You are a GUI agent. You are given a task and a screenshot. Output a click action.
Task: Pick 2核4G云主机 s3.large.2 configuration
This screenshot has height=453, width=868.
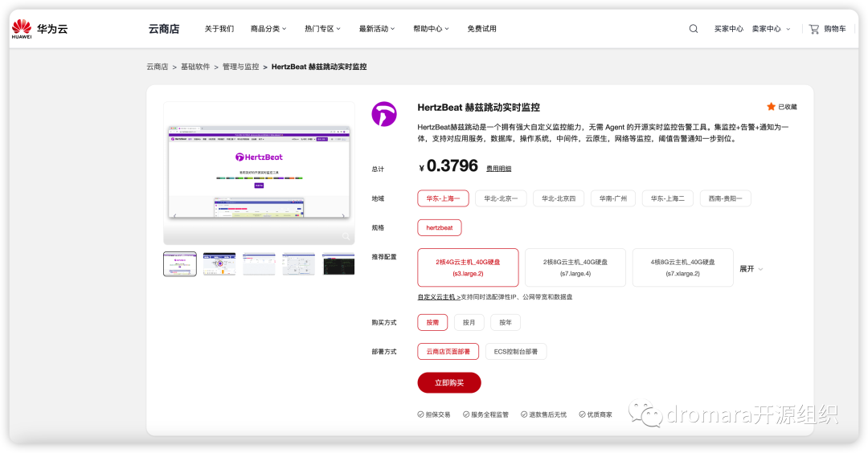click(468, 267)
